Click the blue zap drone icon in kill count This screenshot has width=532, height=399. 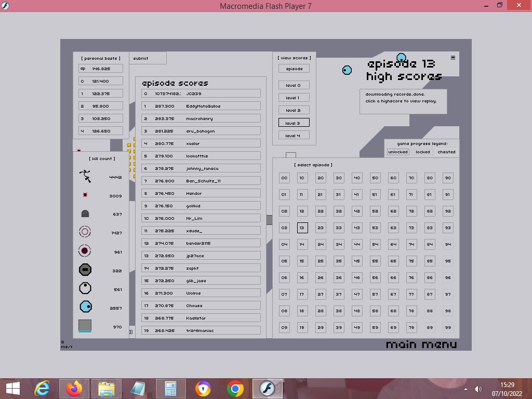85,308
